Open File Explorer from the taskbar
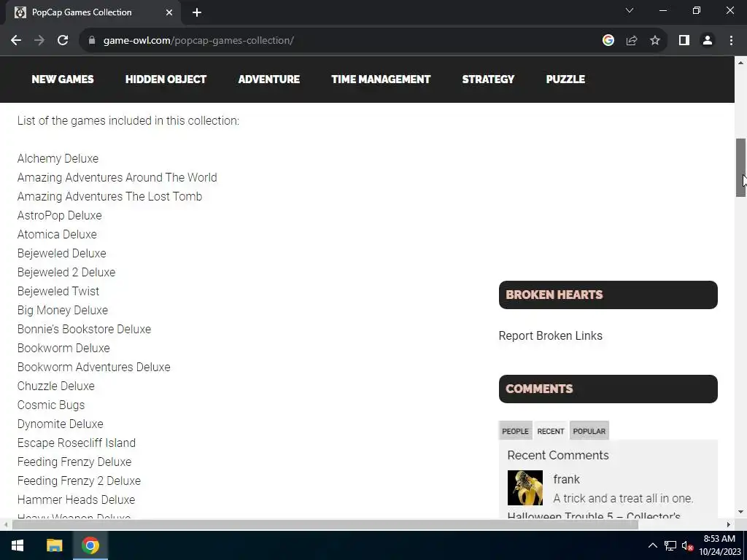 (54, 545)
